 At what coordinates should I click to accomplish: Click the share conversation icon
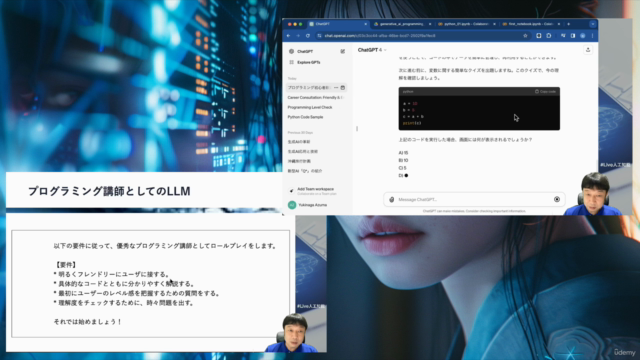[x=588, y=50]
